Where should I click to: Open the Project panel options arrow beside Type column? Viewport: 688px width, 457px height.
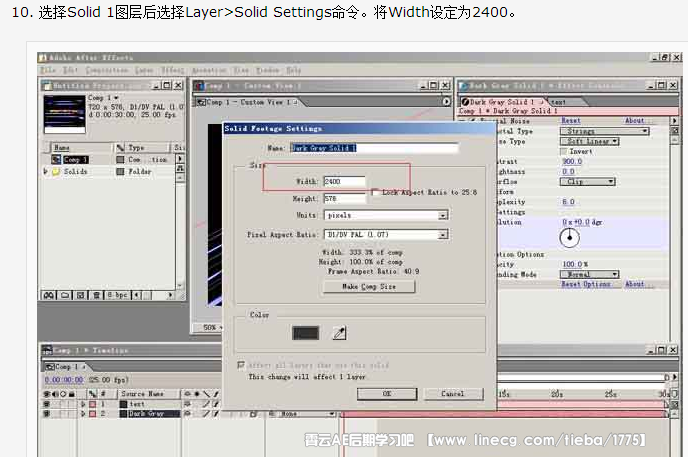tap(180, 158)
